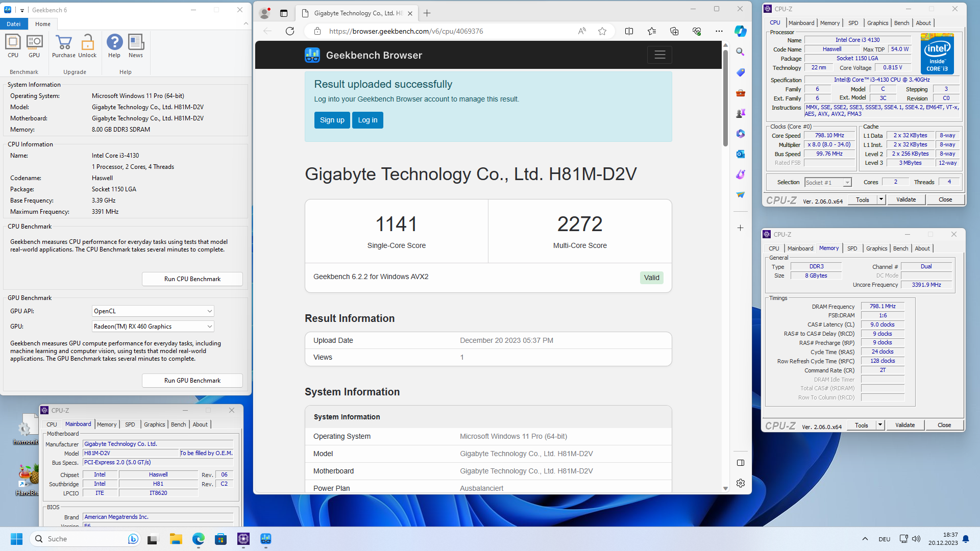The width and height of the screenshot is (980, 551).
Task: Click Validate in top CPU-Z window
Action: click(906, 199)
